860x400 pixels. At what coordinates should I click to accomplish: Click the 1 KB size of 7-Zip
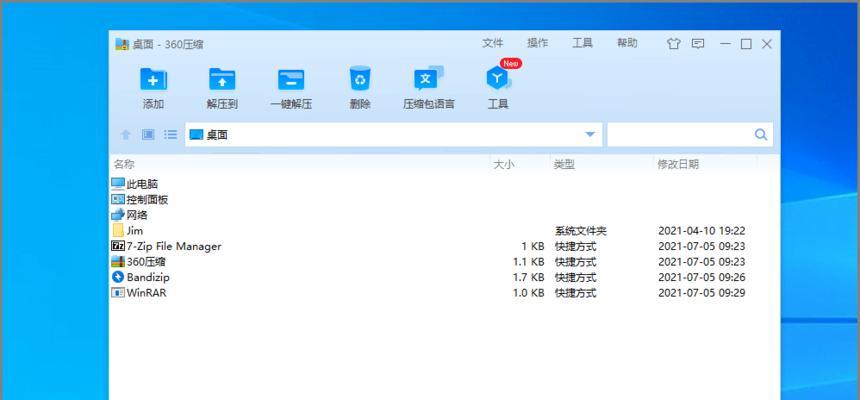pos(533,246)
